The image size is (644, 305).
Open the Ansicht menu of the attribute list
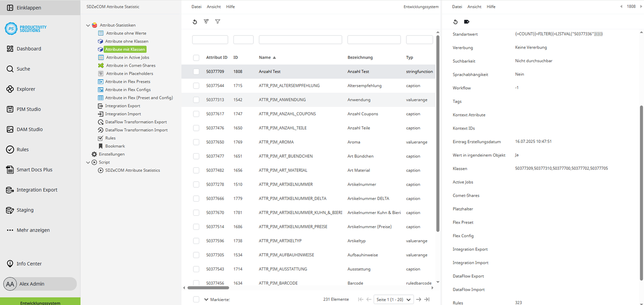tap(213, 6)
